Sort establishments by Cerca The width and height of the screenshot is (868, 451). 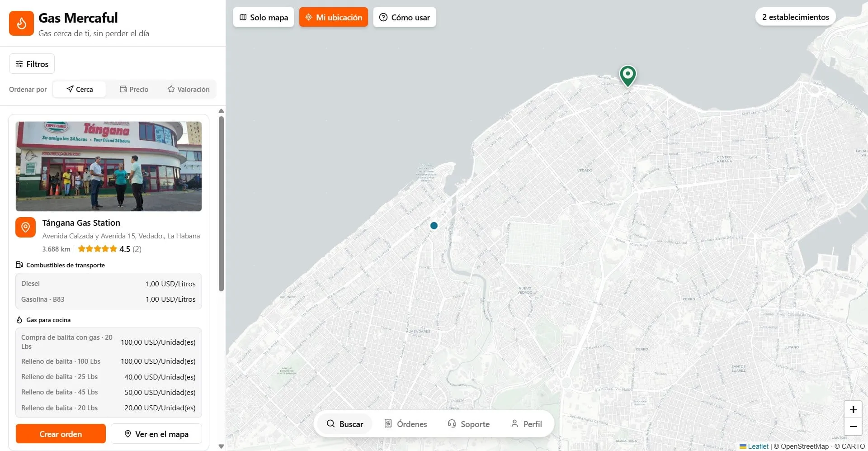click(x=80, y=89)
